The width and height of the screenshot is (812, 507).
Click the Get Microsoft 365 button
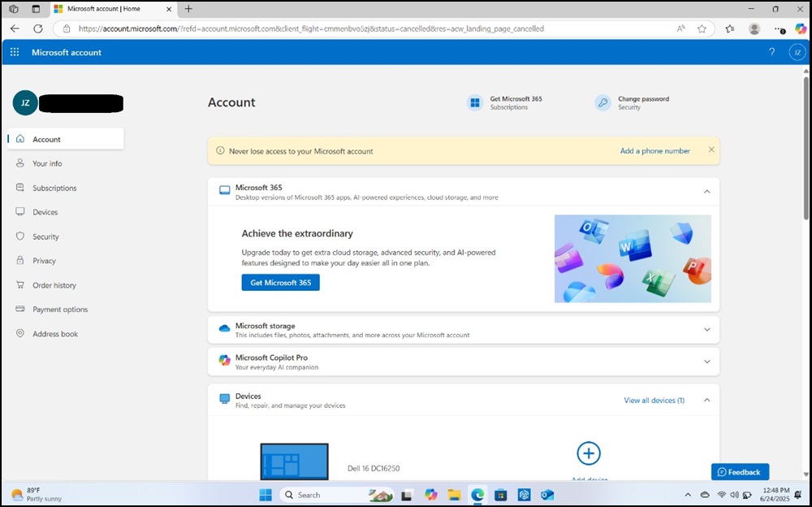280,282
